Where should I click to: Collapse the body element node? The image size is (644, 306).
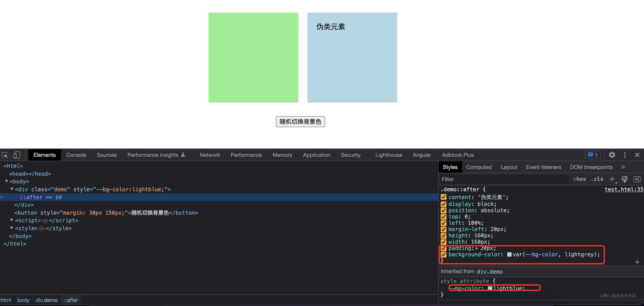7,181
